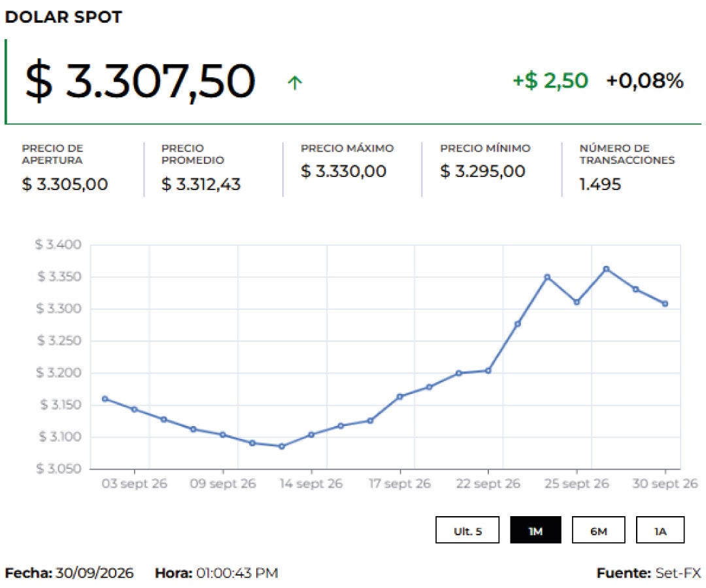Click the percentage change +0,08%
Viewport: 706px width, 588px height.
645,81
